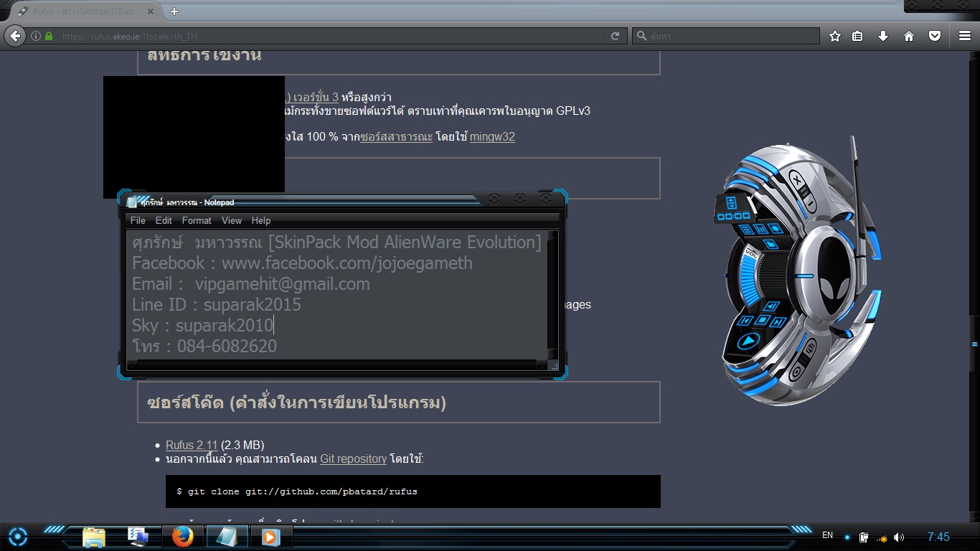The width and height of the screenshot is (980, 551).
Task: Open the media player from taskbar
Action: pos(270,537)
